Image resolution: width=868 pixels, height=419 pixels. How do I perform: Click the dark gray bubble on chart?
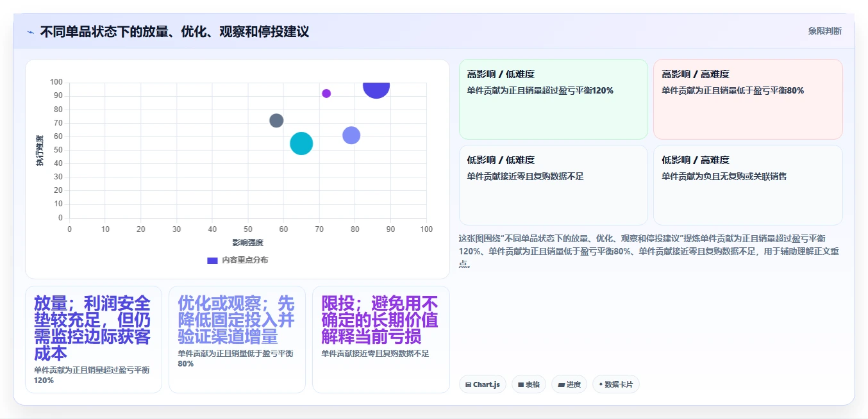(x=276, y=120)
